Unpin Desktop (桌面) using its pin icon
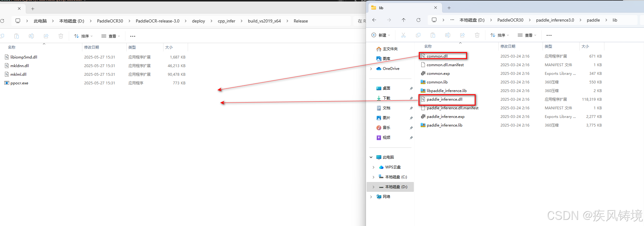 (x=411, y=88)
